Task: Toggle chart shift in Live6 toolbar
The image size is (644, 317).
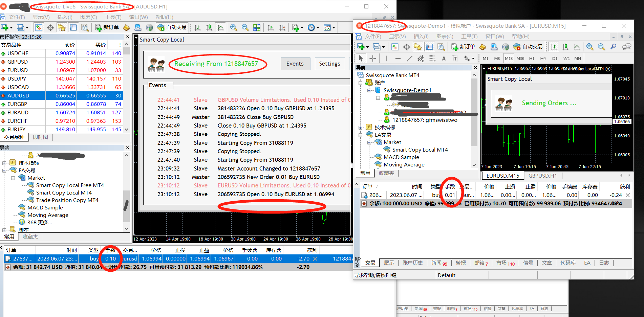Action: pyautogui.click(x=282, y=28)
